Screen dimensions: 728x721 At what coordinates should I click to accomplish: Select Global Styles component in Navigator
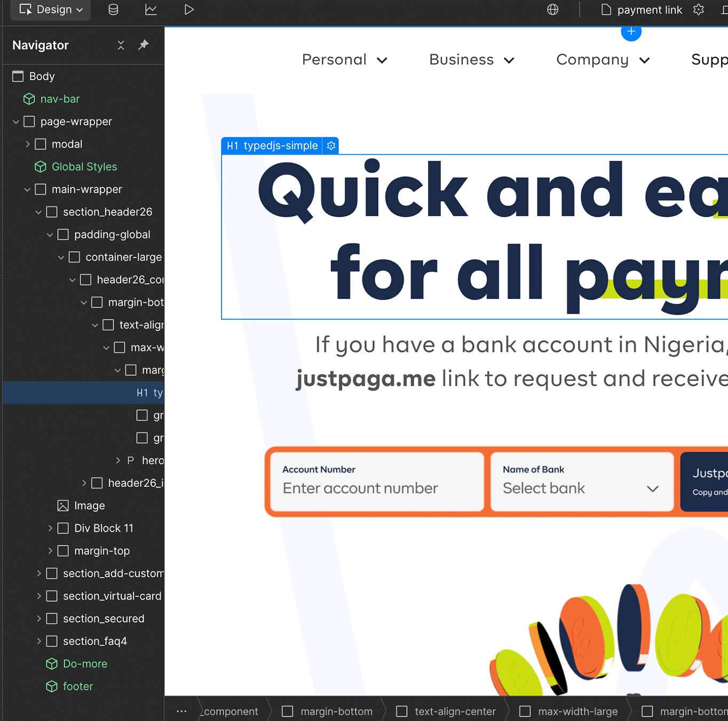(x=83, y=167)
